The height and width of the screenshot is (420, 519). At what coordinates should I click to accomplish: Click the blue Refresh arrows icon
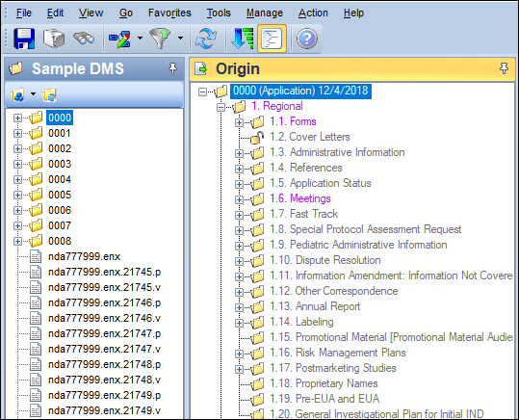click(x=206, y=39)
